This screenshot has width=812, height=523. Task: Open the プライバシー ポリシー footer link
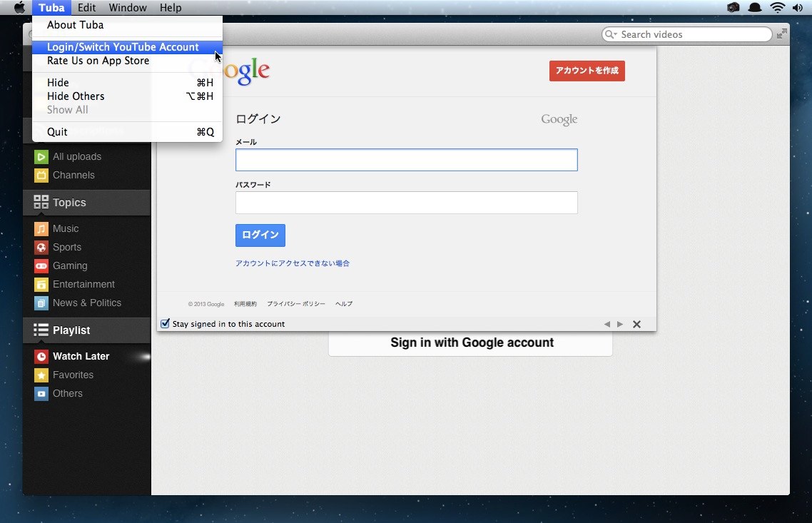[295, 304]
